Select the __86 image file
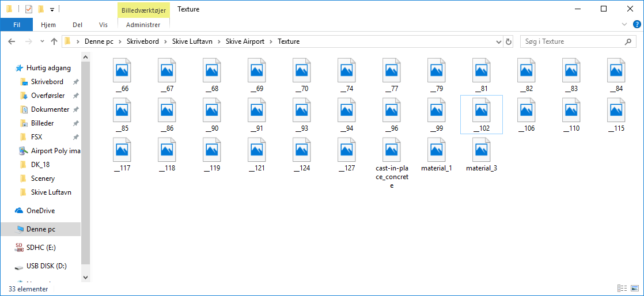This screenshot has height=296, width=644. coord(167,115)
